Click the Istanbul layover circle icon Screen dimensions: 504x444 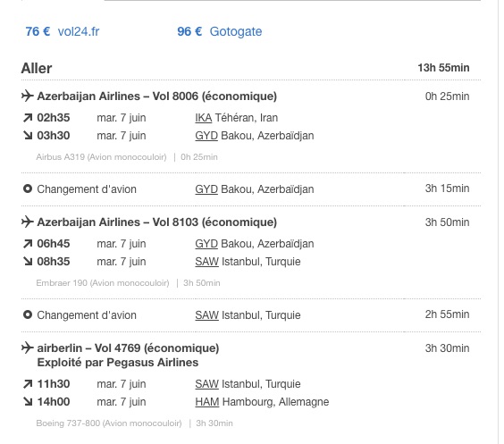[x=28, y=314]
